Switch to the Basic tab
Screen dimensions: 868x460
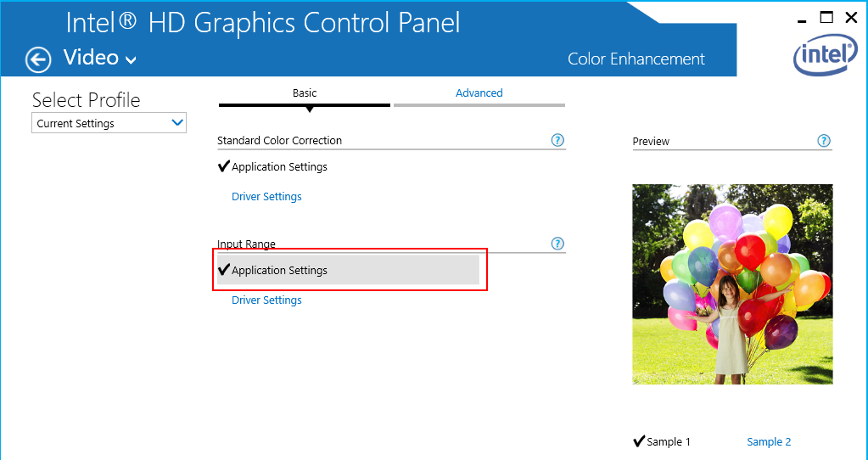click(305, 93)
